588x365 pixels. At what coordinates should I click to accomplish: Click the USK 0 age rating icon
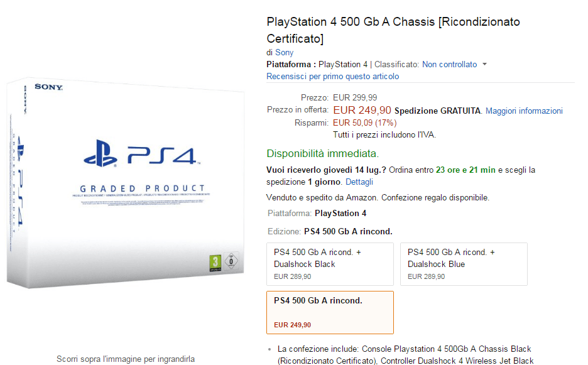(231, 261)
